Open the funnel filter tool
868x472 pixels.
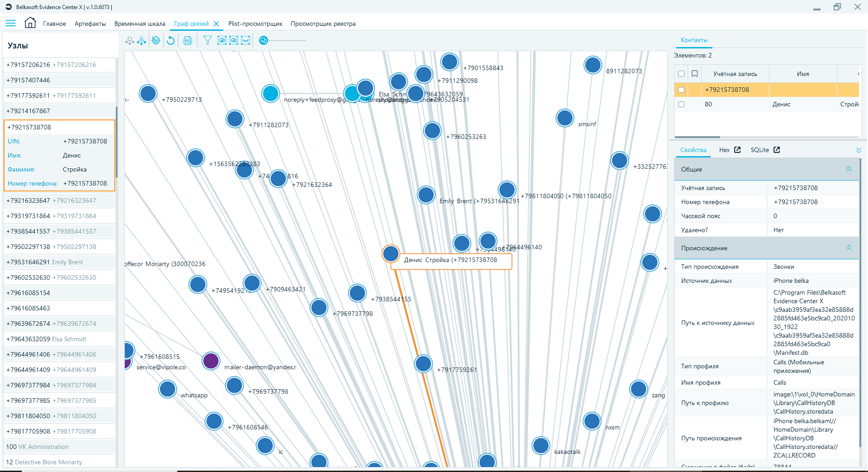[207, 41]
